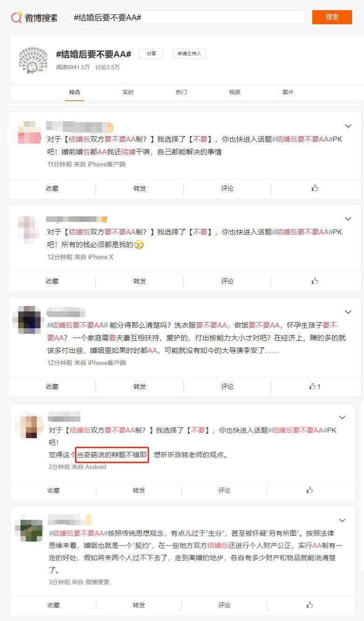
Task: Click the Weibo search logo icon
Action: pos(17,18)
